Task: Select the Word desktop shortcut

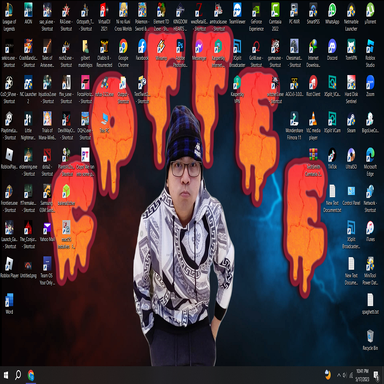Action: coord(9,304)
